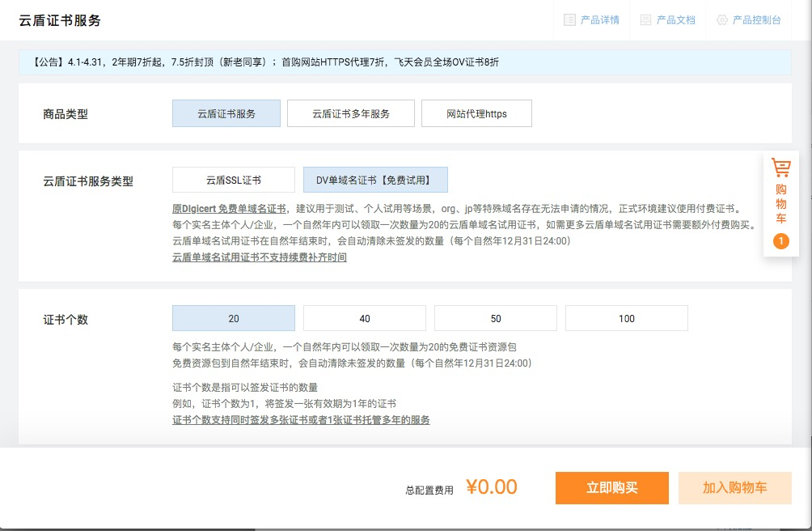The image size is (812, 531).
Task: Set certificate count to 40
Action: (365, 318)
